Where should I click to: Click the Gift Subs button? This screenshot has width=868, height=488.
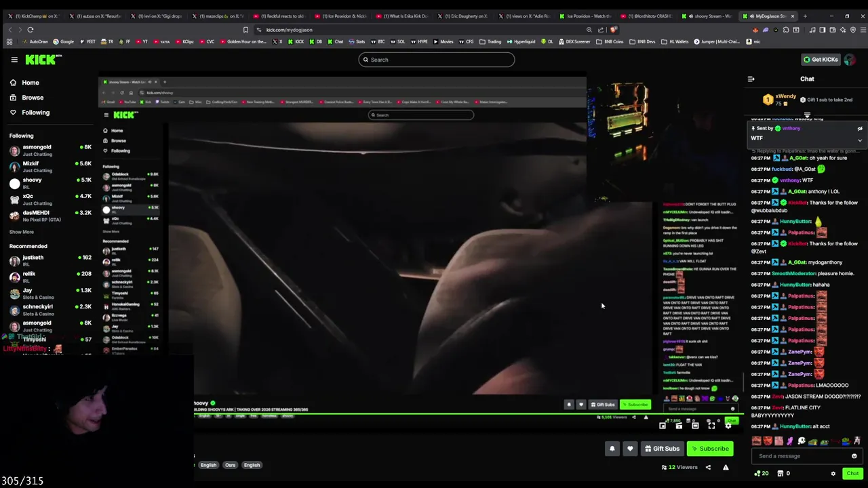(x=662, y=449)
